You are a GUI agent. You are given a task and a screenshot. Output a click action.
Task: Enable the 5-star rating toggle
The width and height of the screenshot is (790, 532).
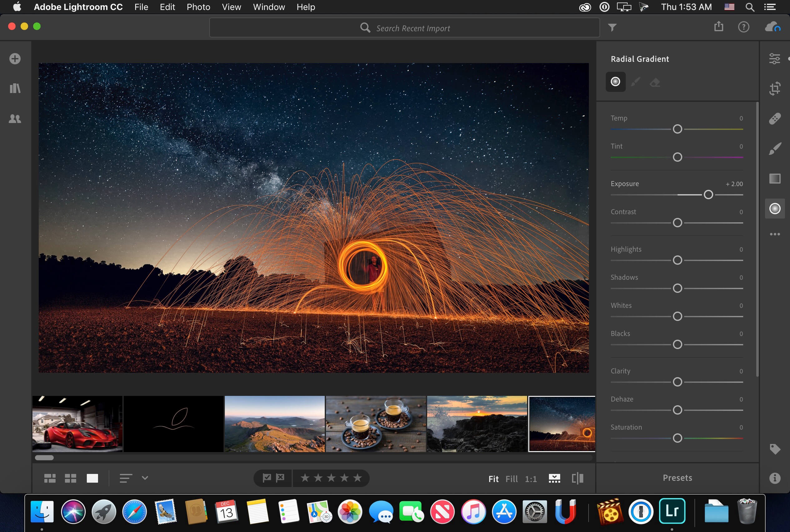click(357, 478)
